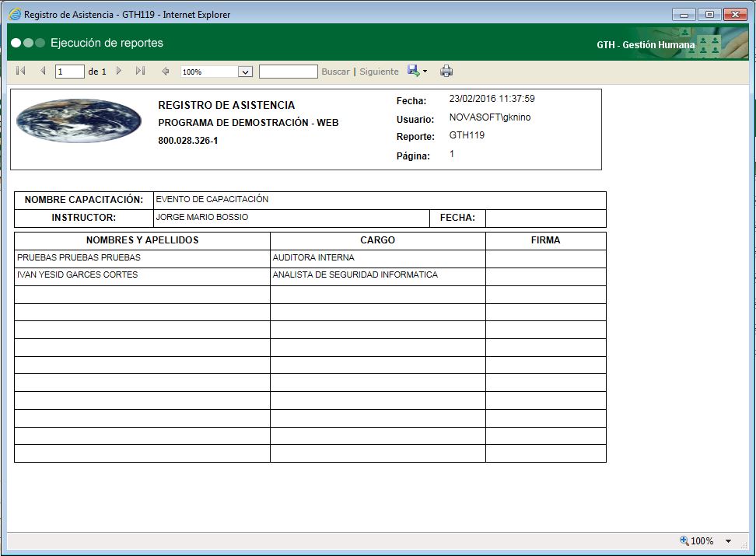Click PRUEBAS PRUEBAS PRUEBAS name cell
Image resolution: width=756 pixels, height=556 pixels.
[142, 259]
